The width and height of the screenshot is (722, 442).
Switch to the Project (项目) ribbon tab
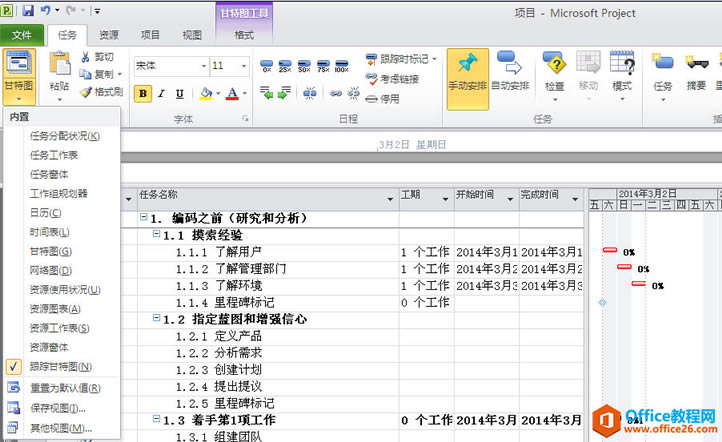[x=150, y=35]
